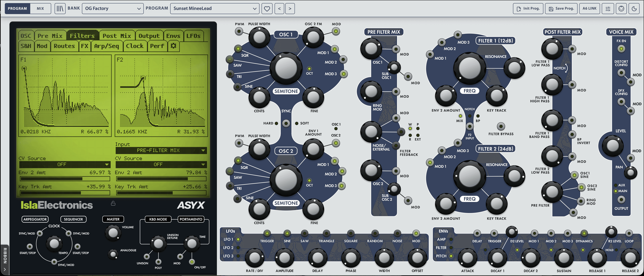Viewport: 644px width, 276px height.
Task: Toggle dark mode moon icon
Action: coord(634,9)
